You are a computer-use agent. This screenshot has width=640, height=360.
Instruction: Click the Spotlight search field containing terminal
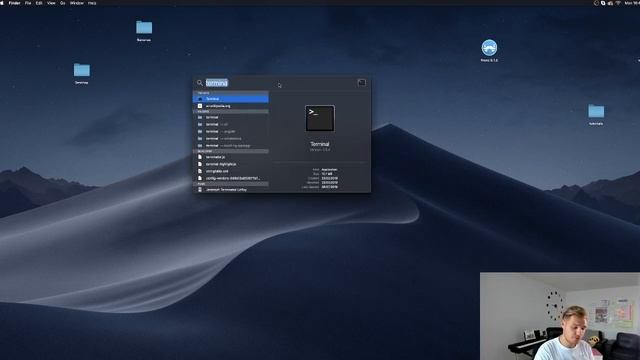tap(280, 83)
